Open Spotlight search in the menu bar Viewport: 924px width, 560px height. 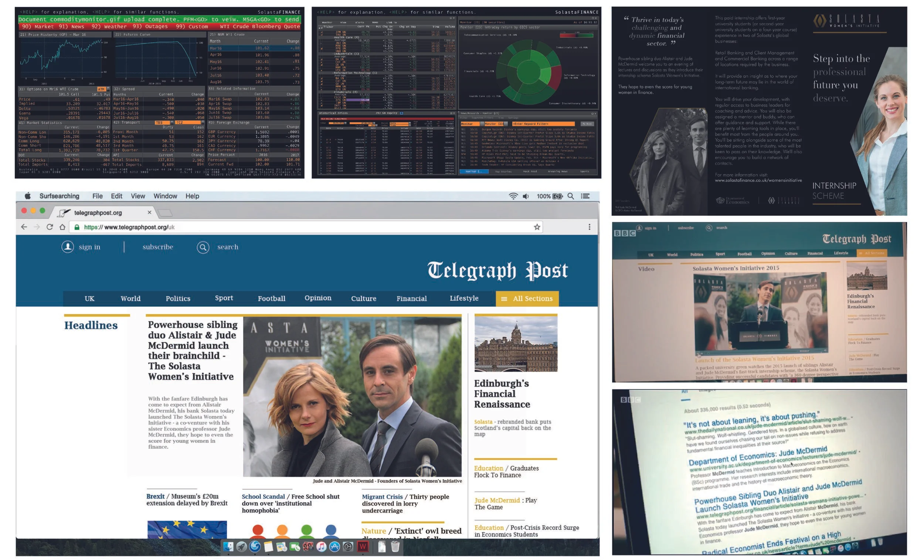(570, 196)
